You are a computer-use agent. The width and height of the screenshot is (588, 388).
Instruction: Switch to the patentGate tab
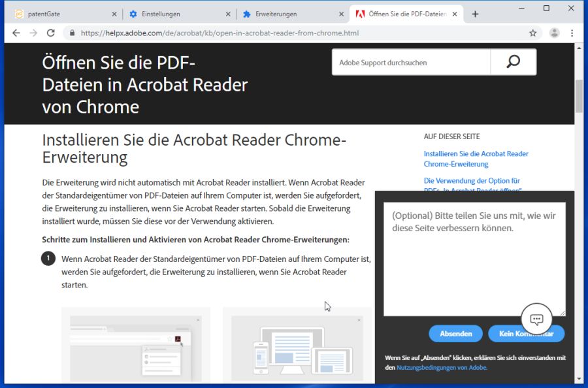click(64, 14)
